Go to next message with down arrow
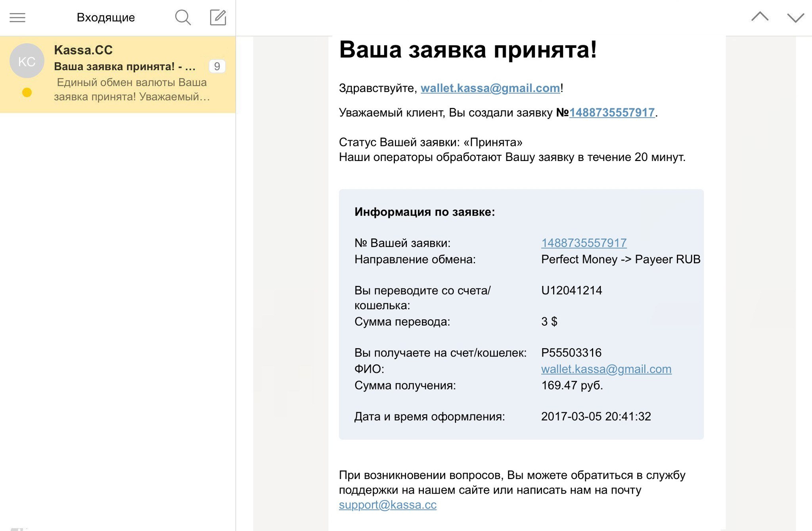The image size is (812, 531). point(795,18)
